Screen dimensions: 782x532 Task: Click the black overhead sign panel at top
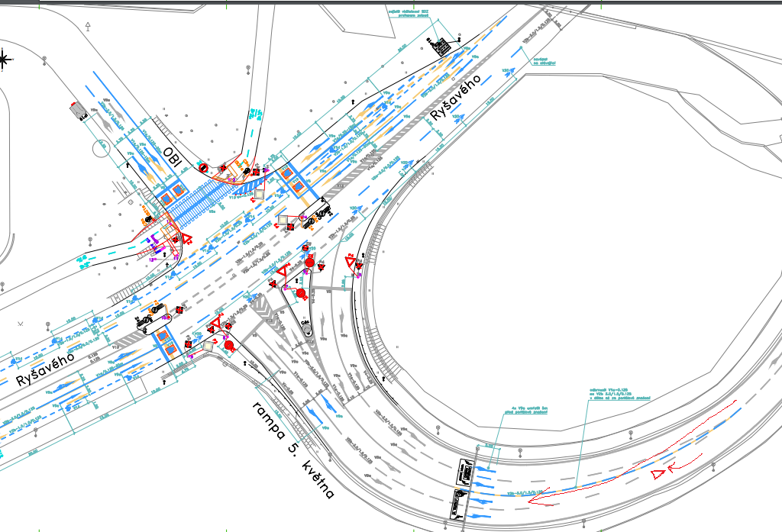pyautogui.click(x=442, y=47)
